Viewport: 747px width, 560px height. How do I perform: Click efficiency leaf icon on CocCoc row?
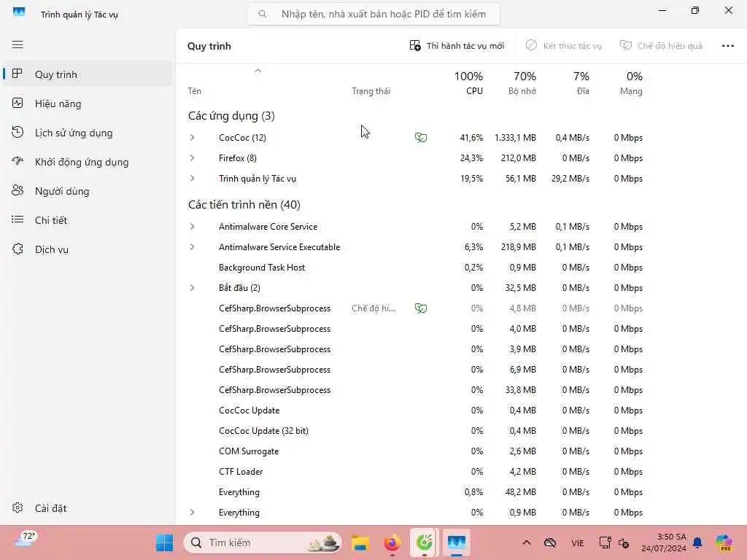[421, 138]
